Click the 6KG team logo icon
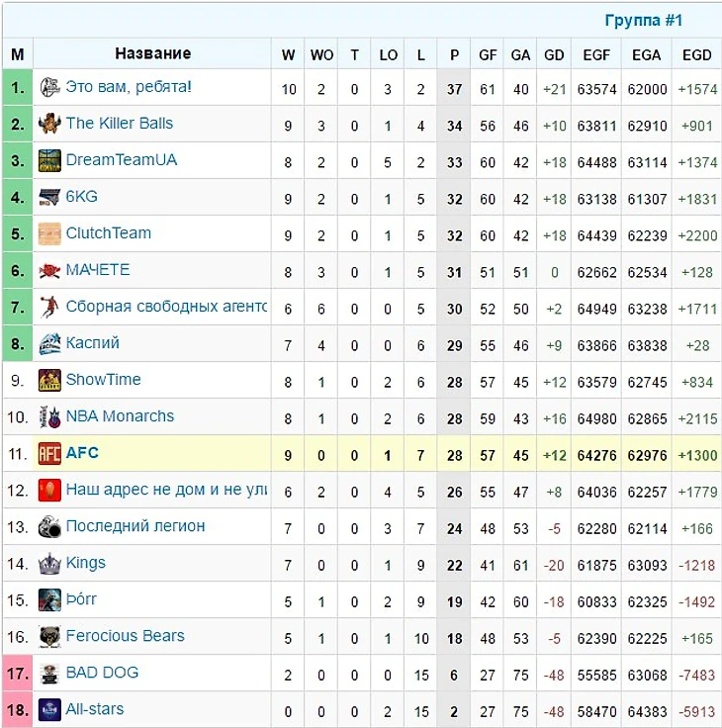This screenshot has height=728, width=722. tap(49, 197)
